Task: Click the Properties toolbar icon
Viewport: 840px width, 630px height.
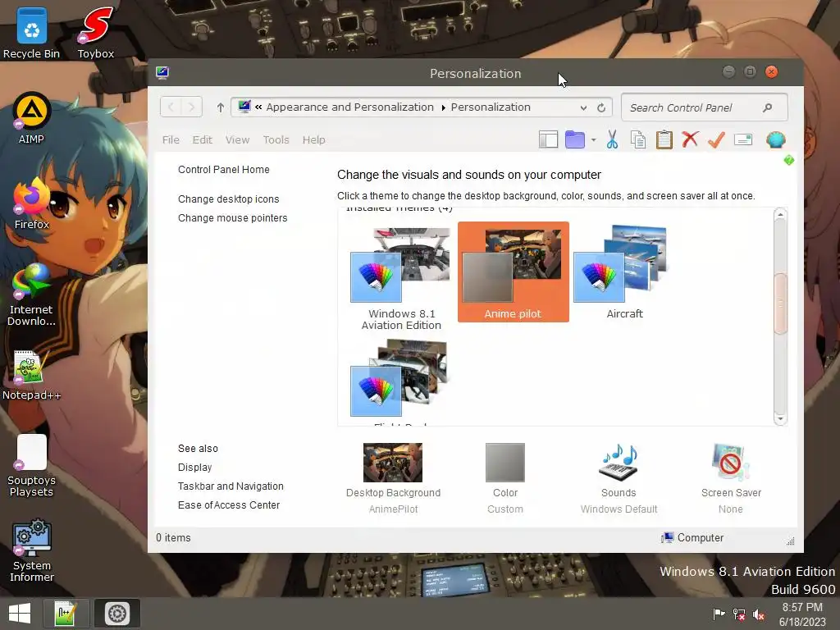Action: click(x=743, y=139)
